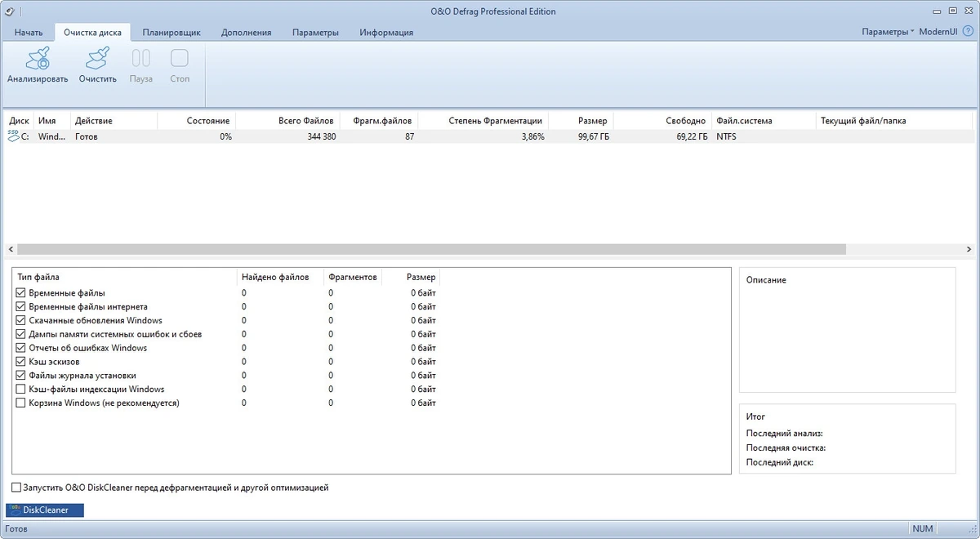Sort by the Свободно column header
The width and height of the screenshot is (980, 539).
662,120
